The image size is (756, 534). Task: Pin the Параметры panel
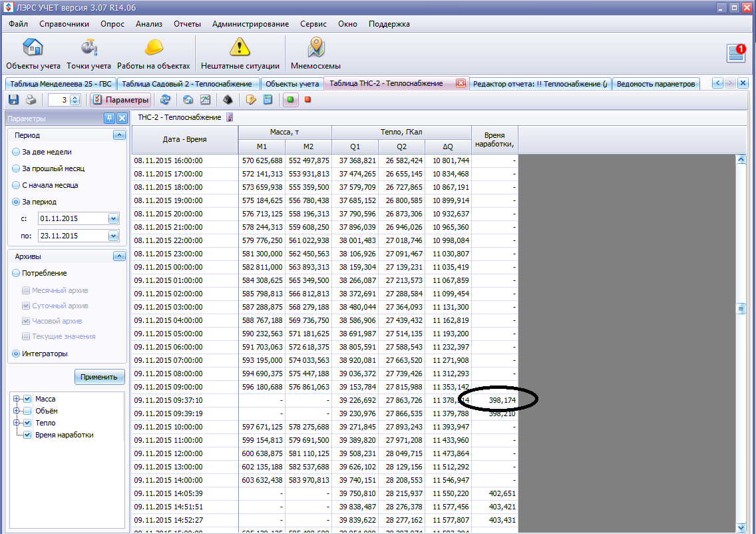tap(109, 118)
